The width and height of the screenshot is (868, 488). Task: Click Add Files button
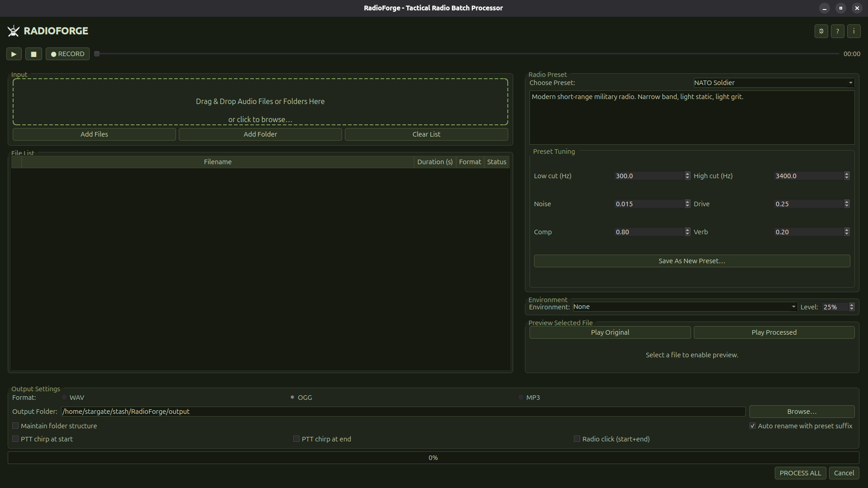(94, 134)
